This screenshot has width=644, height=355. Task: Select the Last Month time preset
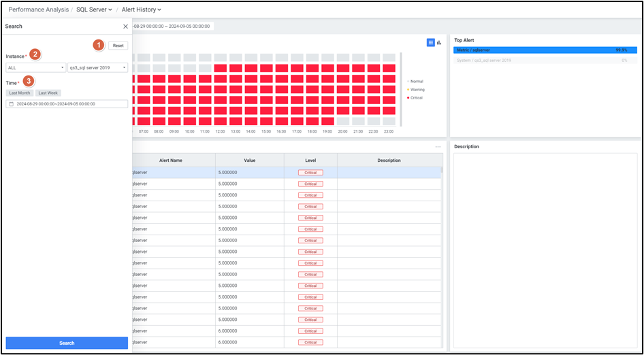tap(19, 92)
